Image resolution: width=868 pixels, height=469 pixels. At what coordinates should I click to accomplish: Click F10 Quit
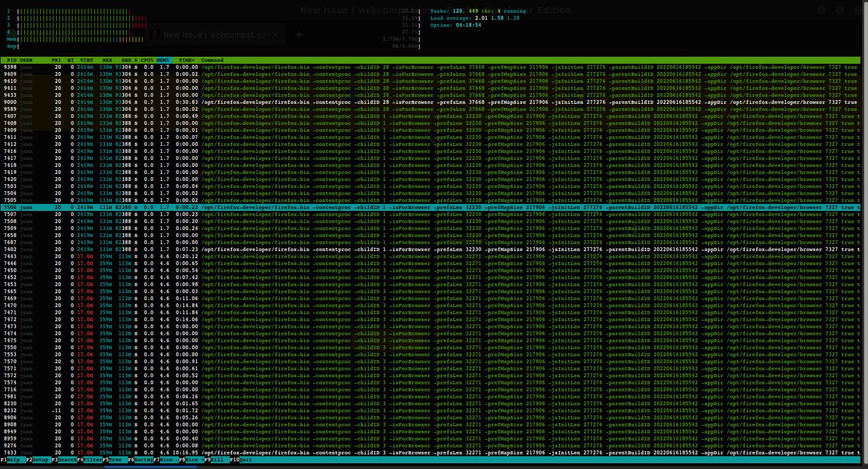pyautogui.click(x=245, y=459)
